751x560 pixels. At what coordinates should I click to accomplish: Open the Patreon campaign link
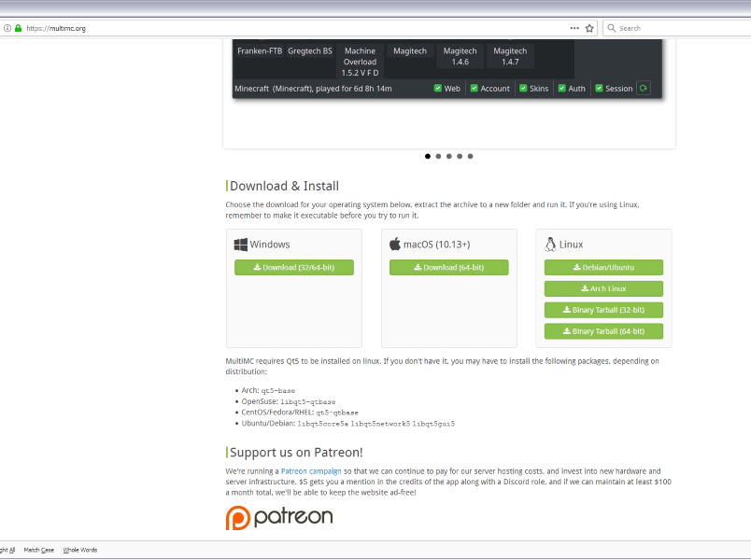311,471
